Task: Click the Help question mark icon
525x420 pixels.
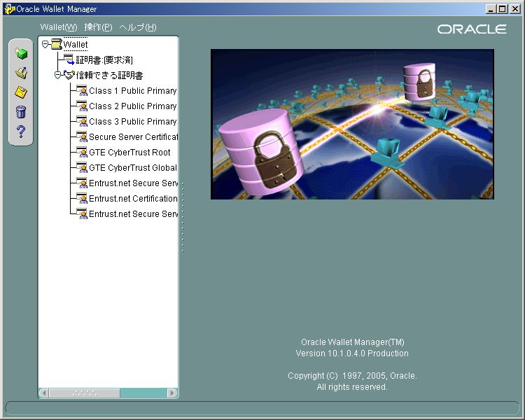Action: point(21,132)
